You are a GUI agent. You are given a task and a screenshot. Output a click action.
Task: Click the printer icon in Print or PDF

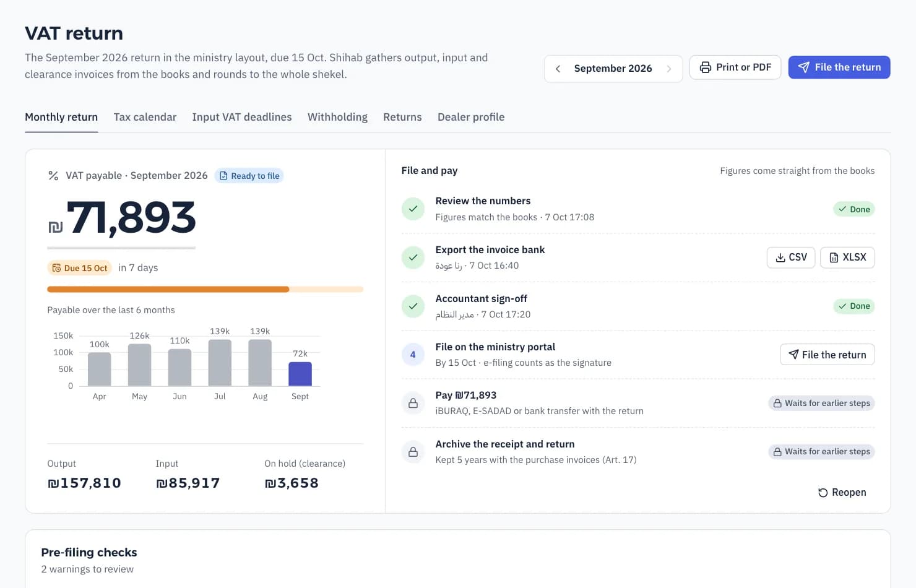705,67
